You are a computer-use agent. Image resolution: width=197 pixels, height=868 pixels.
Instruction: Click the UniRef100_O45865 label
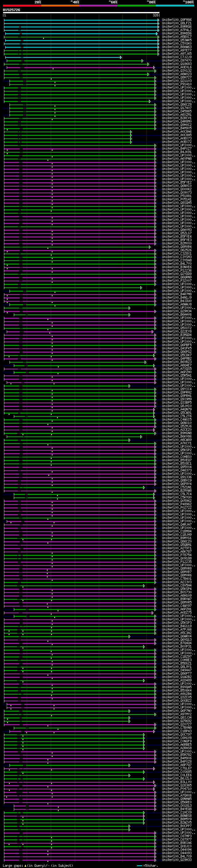tap(176, 111)
